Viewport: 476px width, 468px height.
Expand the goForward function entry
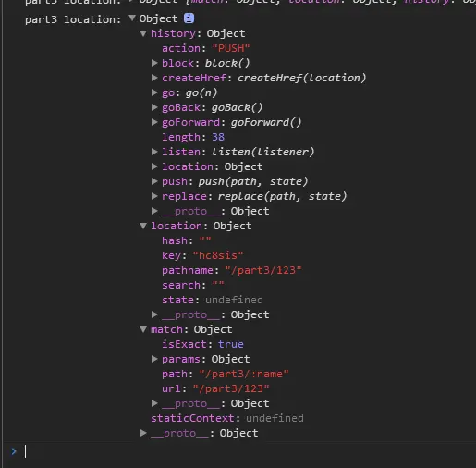[154, 122]
